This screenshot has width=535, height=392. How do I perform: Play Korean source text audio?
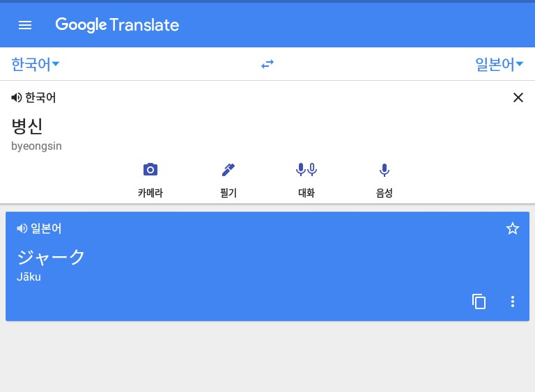pos(17,98)
